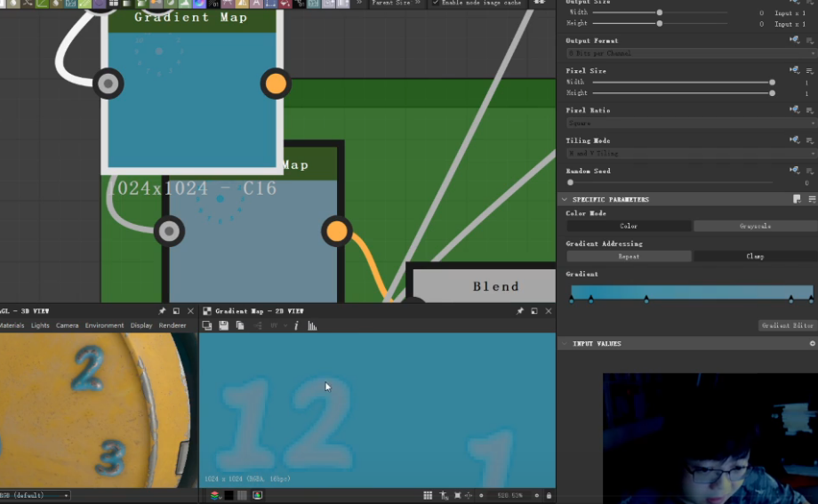Click the Random Seed inheritance icon
Screen dimensions: 818x504
coord(794,170)
